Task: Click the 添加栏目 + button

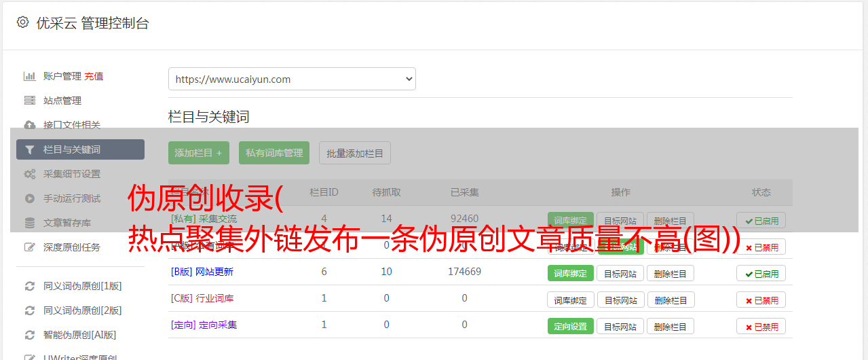Action: [198, 153]
